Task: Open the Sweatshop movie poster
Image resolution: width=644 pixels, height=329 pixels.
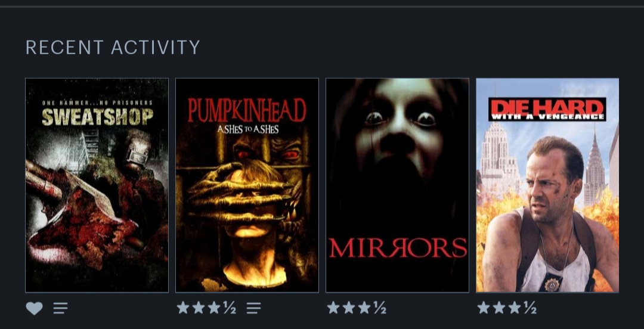Action: click(x=97, y=185)
